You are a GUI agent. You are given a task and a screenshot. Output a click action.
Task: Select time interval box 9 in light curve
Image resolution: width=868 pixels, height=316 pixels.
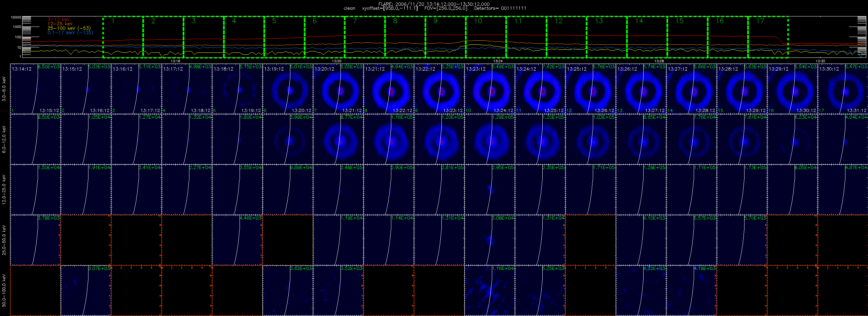(x=445, y=37)
